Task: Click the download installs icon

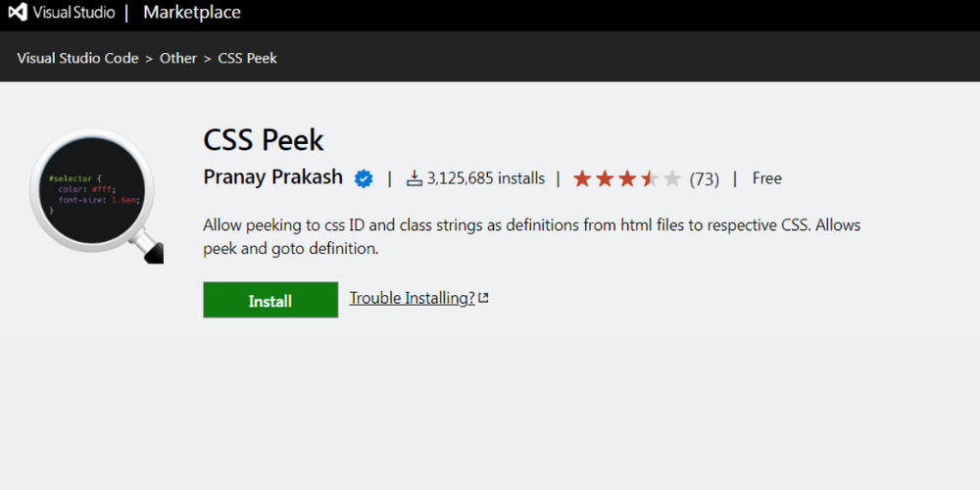Action: 415,178
